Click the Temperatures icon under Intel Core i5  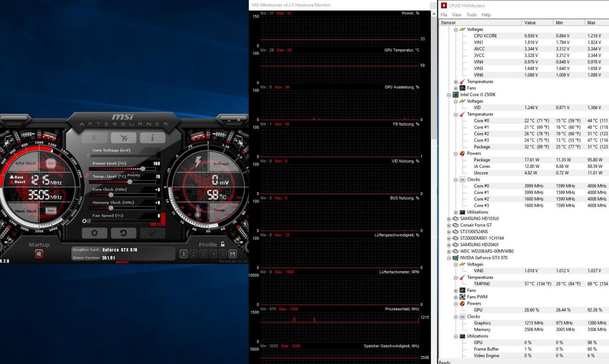pyautogui.click(x=462, y=114)
